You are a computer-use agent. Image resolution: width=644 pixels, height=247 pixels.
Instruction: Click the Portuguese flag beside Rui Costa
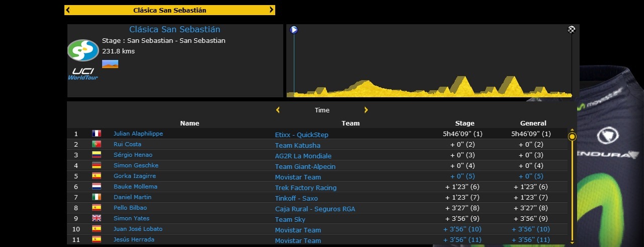97,144
